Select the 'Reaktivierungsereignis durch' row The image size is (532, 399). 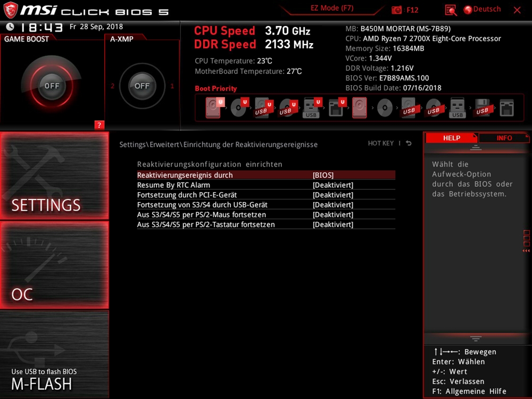[266, 175]
